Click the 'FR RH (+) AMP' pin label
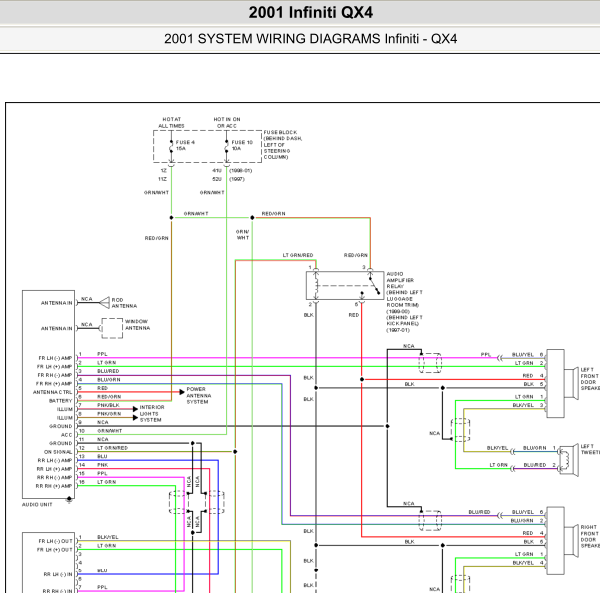Screen dimensions: 600x593 click(x=54, y=384)
